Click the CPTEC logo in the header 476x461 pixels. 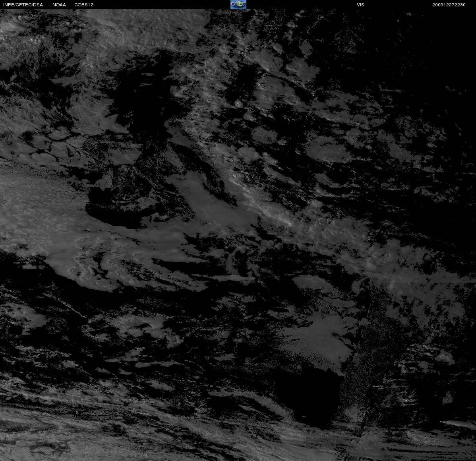click(x=238, y=4)
